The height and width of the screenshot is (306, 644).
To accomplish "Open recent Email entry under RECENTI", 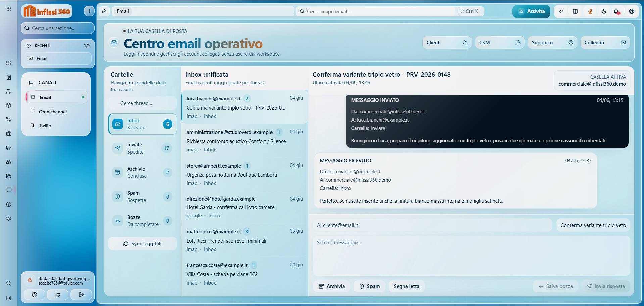I will [x=58, y=58].
